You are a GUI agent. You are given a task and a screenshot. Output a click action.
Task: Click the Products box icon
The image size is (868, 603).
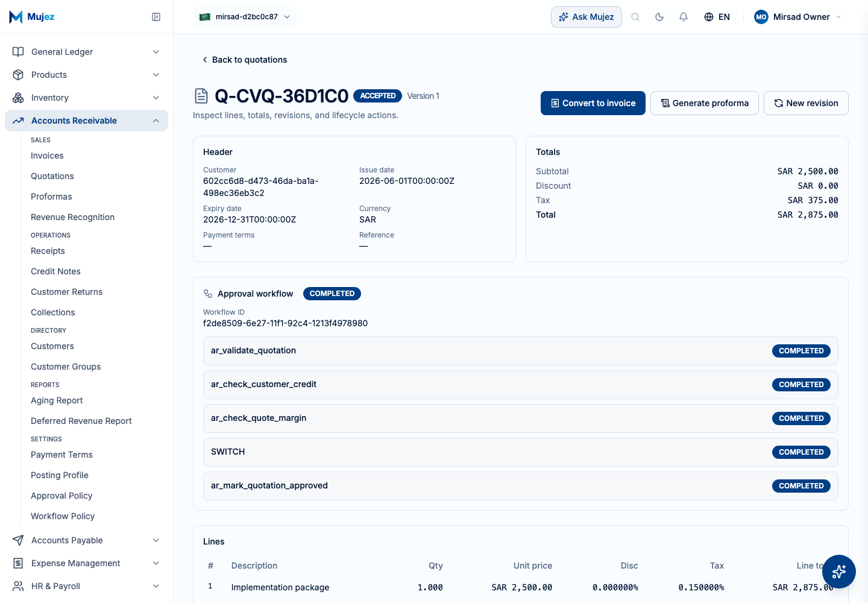click(18, 75)
